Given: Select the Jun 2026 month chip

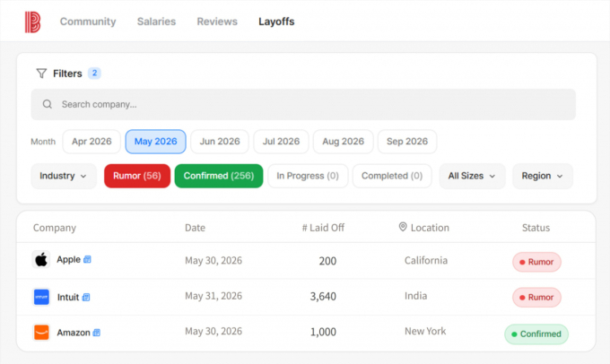Looking at the screenshot, I should (x=220, y=142).
